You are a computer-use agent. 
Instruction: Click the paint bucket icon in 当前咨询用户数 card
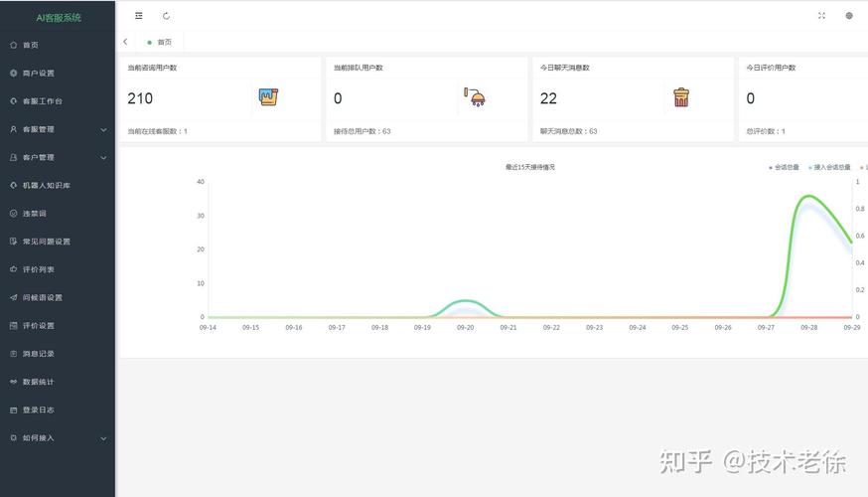(x=268, y=97)
